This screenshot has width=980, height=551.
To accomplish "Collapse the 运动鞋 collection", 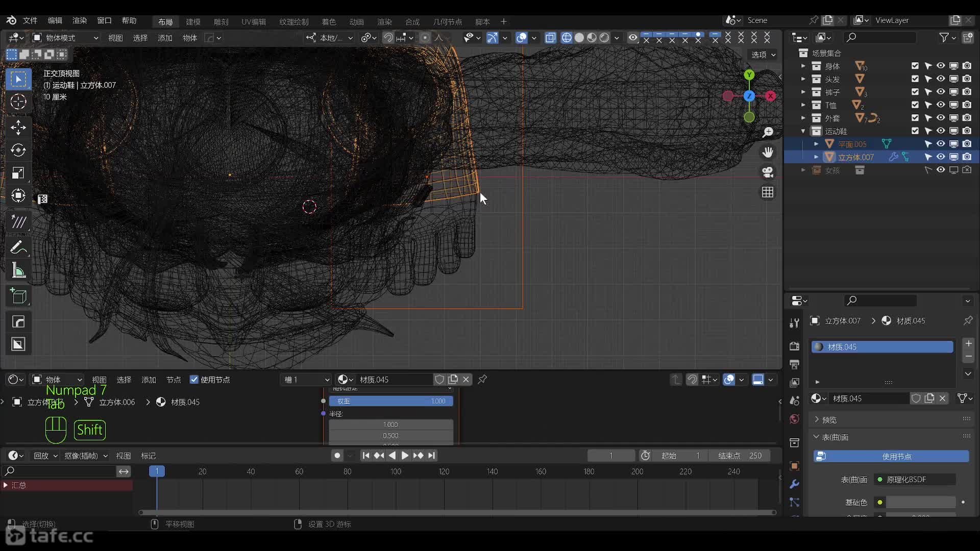I will point(803,131).
